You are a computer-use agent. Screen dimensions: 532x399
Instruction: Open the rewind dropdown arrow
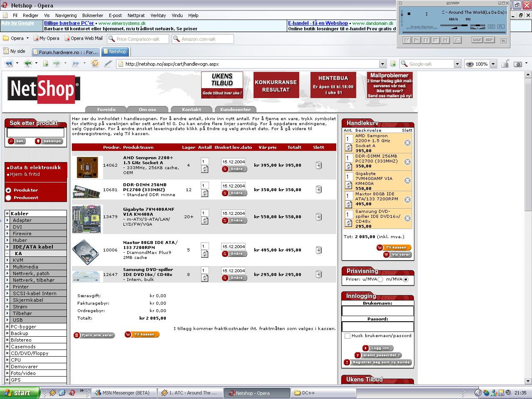tap(17, 64)
